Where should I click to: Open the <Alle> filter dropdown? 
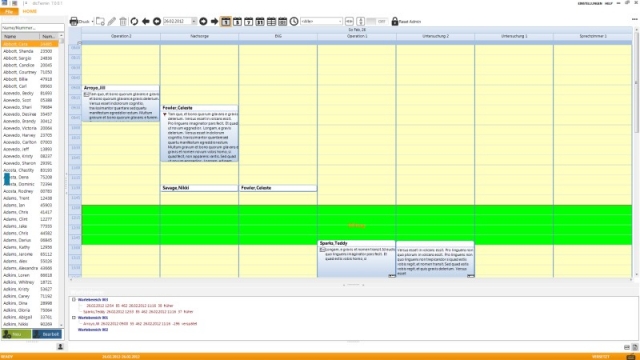pyautogui.click(x=321, y=21)
